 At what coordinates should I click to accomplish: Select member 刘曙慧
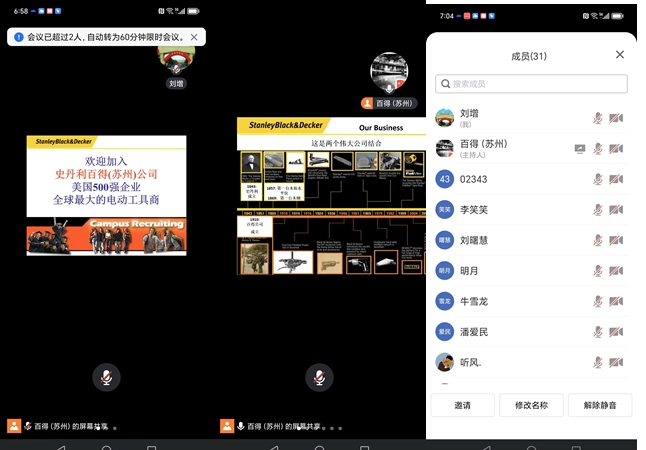coord(531,240)
